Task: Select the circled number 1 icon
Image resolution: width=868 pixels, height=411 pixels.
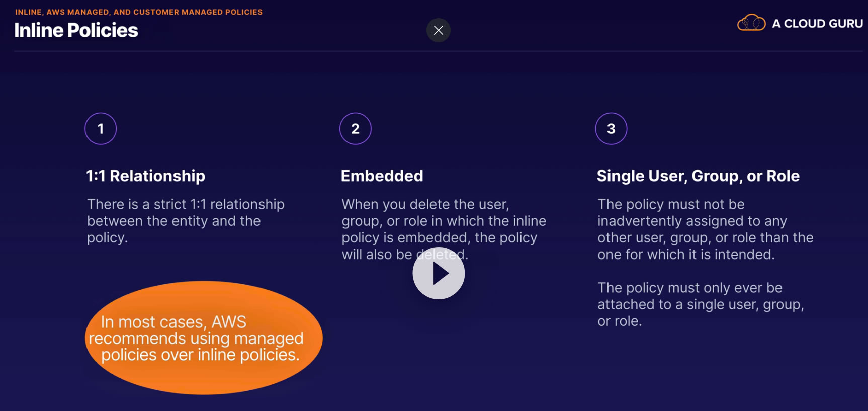Action: (101, 129)
